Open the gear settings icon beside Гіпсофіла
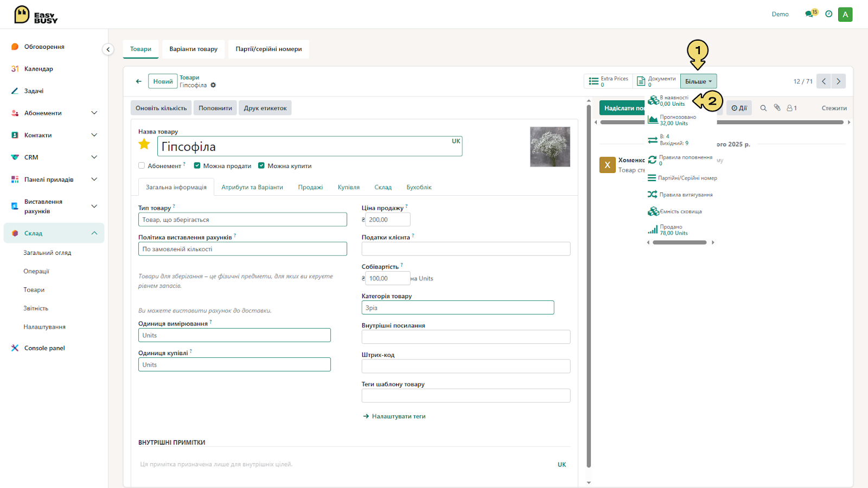Screen dimensions: 868x488 tap(213, 85)
